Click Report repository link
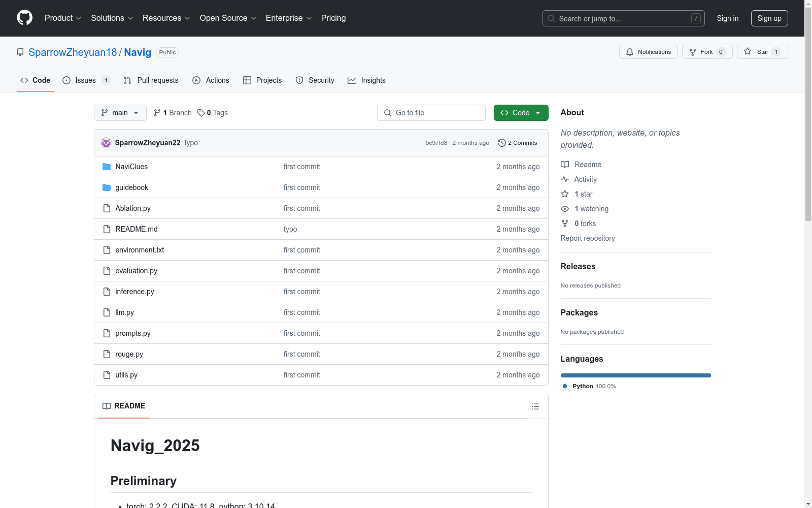This screenshot has width=812, height=508. pyautogui.click(x=588, y=238)
